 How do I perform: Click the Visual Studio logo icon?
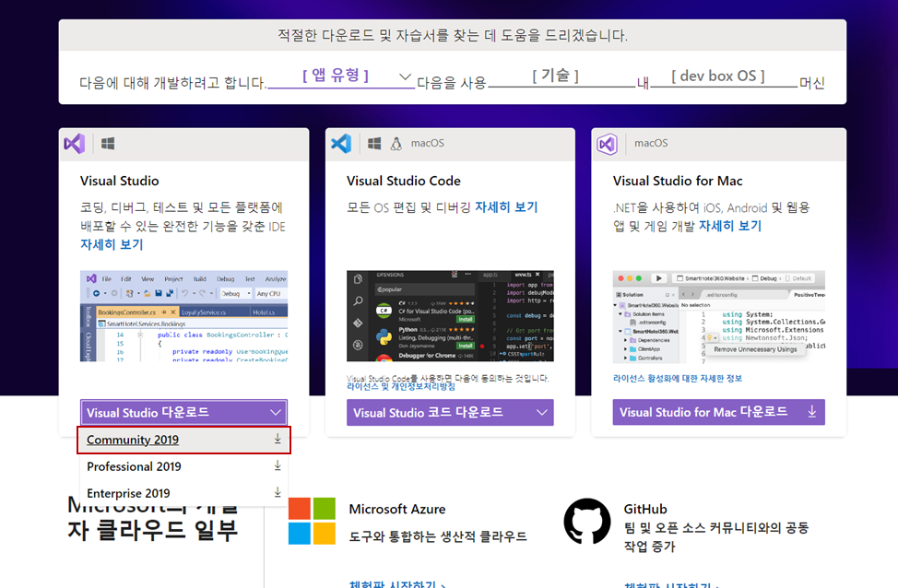pyautogui.click(x=75, y=143)
